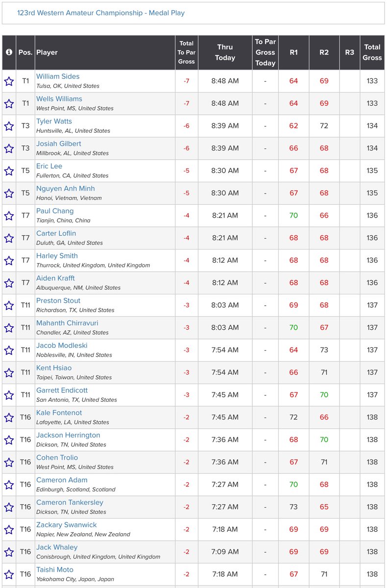Click Jacob Modleski R2 score 73
Image resolution: width=387 pixels, height=588 pixels.
(x=324, y=350)
